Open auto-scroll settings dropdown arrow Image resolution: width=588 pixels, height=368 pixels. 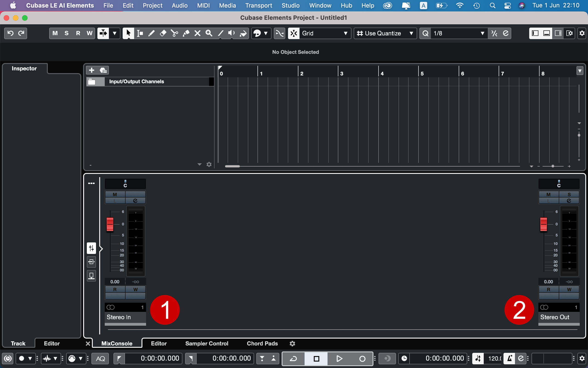(114, 33)
